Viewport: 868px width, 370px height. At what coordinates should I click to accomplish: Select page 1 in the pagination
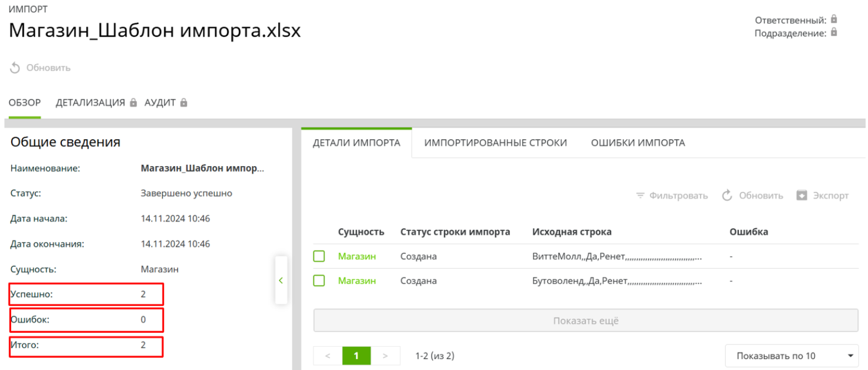coord(356,356)
